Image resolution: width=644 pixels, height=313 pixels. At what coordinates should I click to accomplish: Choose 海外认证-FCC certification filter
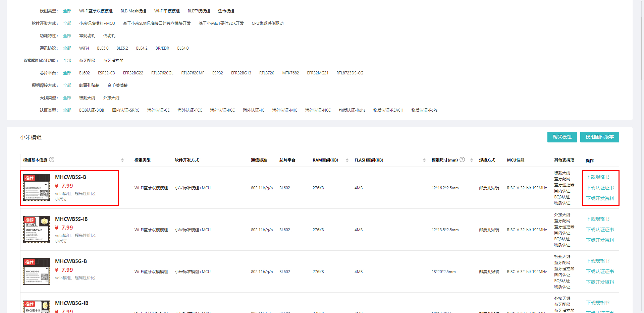point(190,110)
